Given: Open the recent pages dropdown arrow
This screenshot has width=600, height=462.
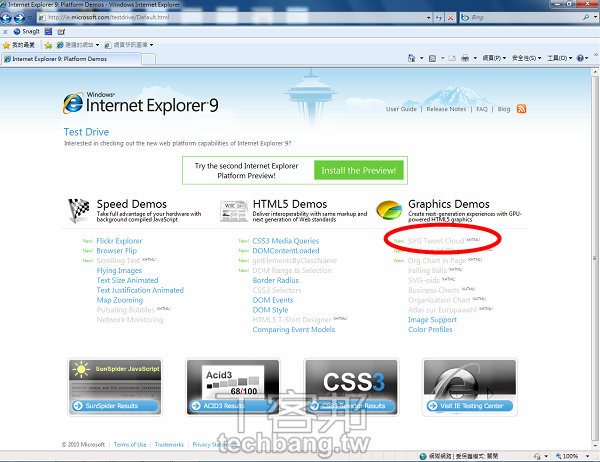Looking at the screenshot, I should [x=30, y=18].
